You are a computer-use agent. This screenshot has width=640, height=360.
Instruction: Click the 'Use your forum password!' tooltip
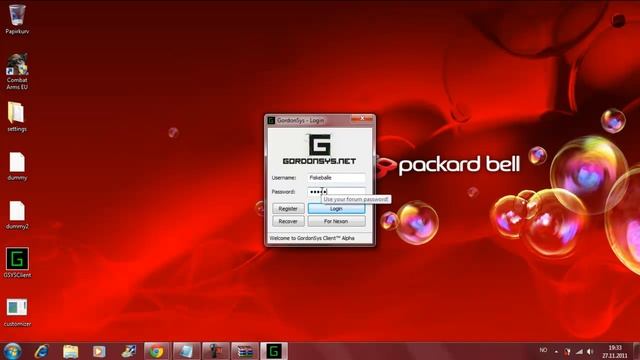coord(356,200)
